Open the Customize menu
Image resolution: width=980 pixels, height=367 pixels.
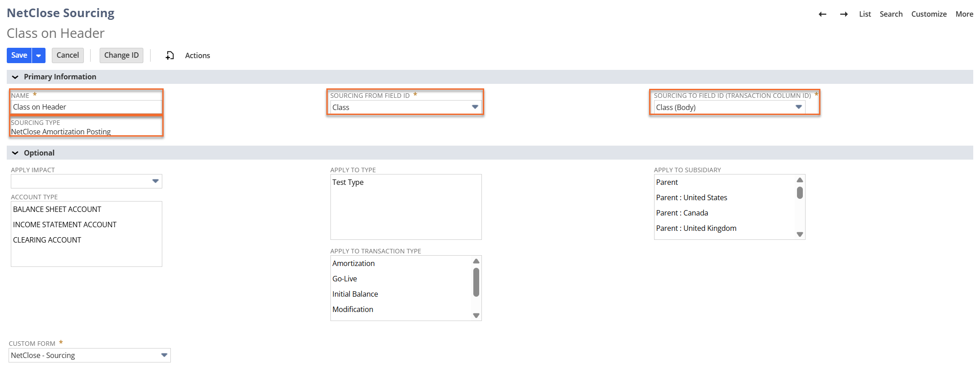pos(929,14)
